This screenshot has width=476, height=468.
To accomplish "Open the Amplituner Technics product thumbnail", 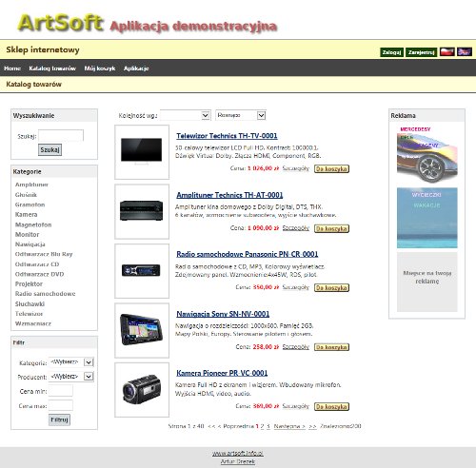I will pos(142,211).
